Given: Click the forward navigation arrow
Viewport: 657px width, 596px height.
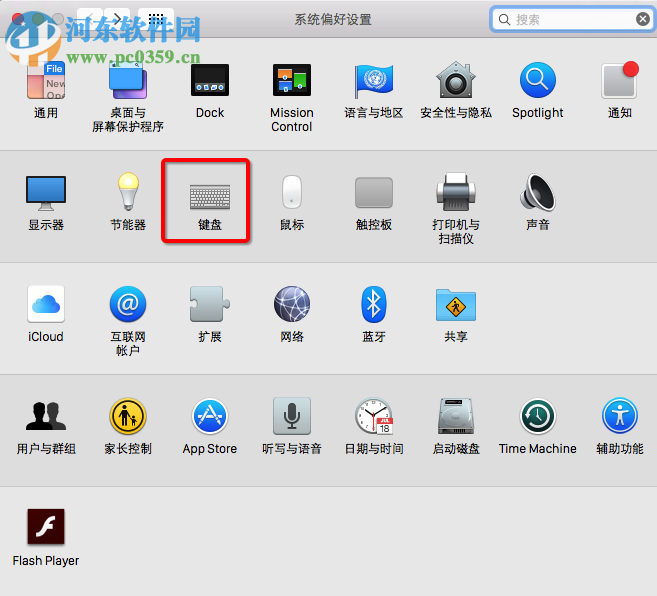Looking at the screenshot, I should [117, 18].
